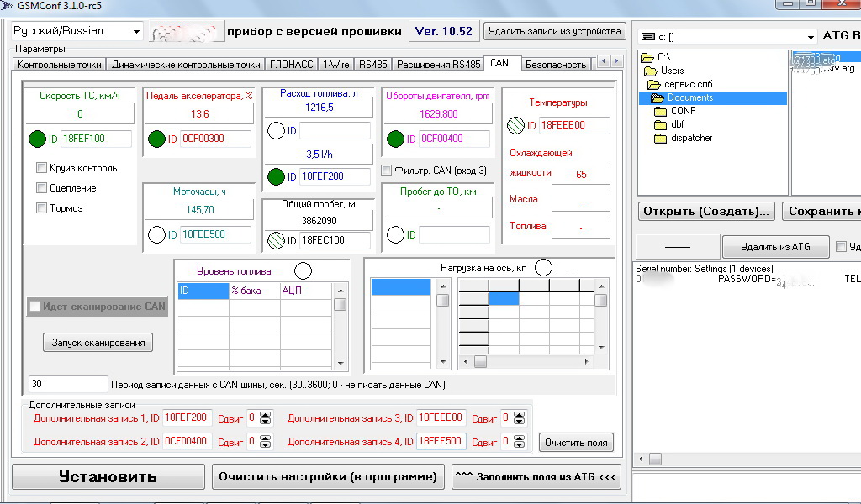861x504 pixels.
Task: Click the Запуск сканирования button
Action: coord(98,342)
